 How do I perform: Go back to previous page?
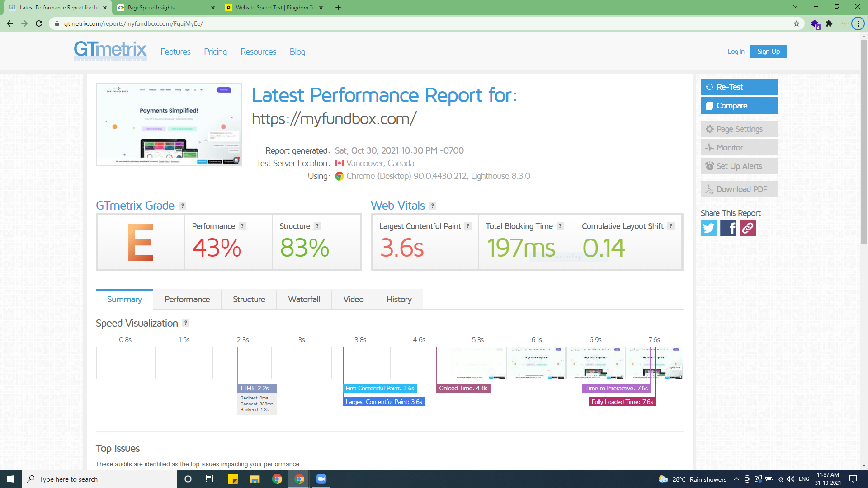point(10,23)
